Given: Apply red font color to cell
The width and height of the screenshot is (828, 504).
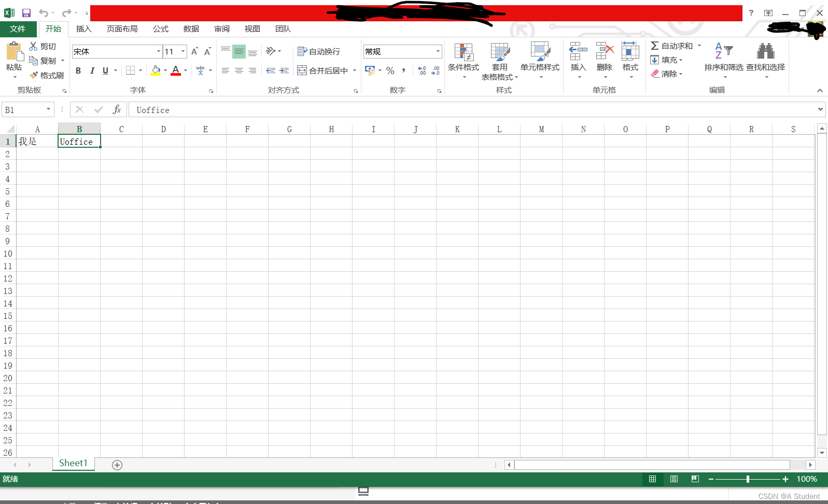Looking at the screenshot, I should coord(176,71).
